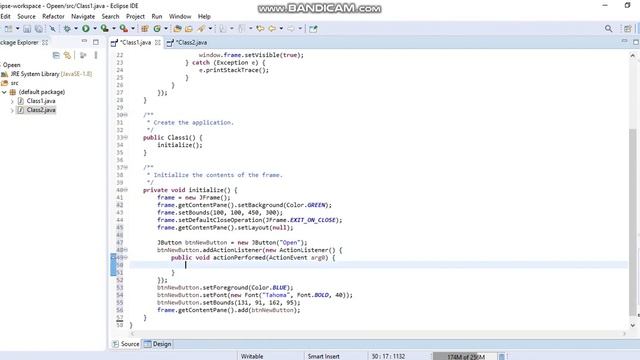The height and width of the screenshot is (360, 640).
Task: Toggle the Pin Editor icon
Action: [313, 29]
